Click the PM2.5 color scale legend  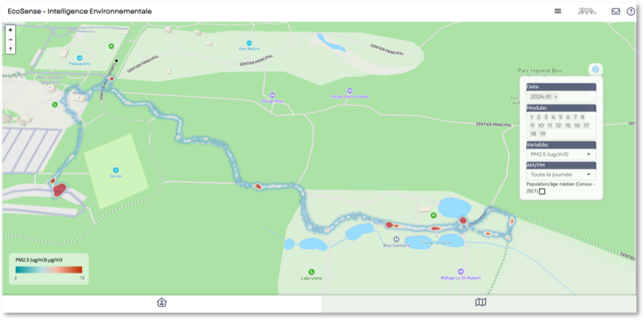(x=49, y=270)
